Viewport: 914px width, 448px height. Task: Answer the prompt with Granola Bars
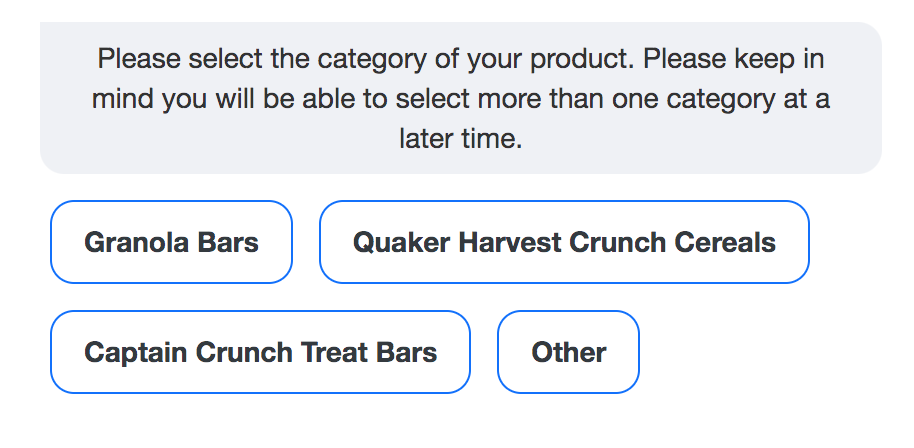click(171, 242)
